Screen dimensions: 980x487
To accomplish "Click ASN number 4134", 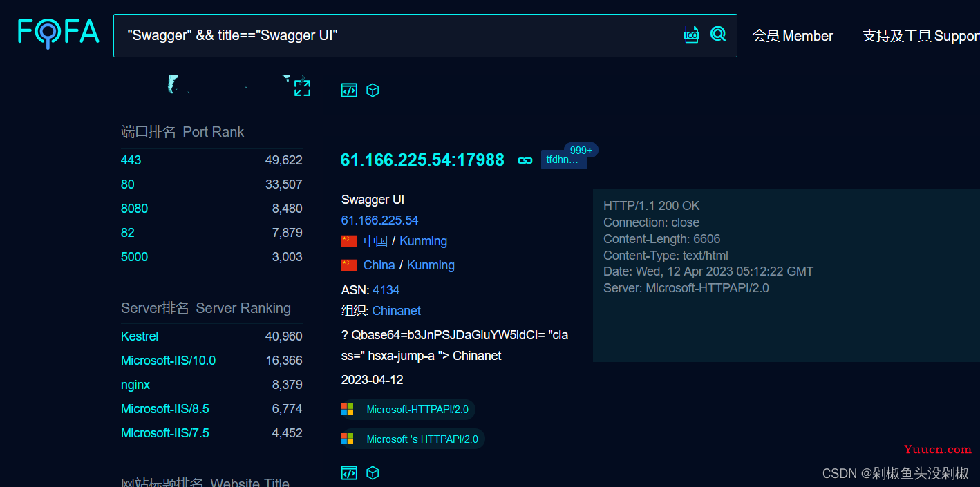I will click(x=386, y=290).
